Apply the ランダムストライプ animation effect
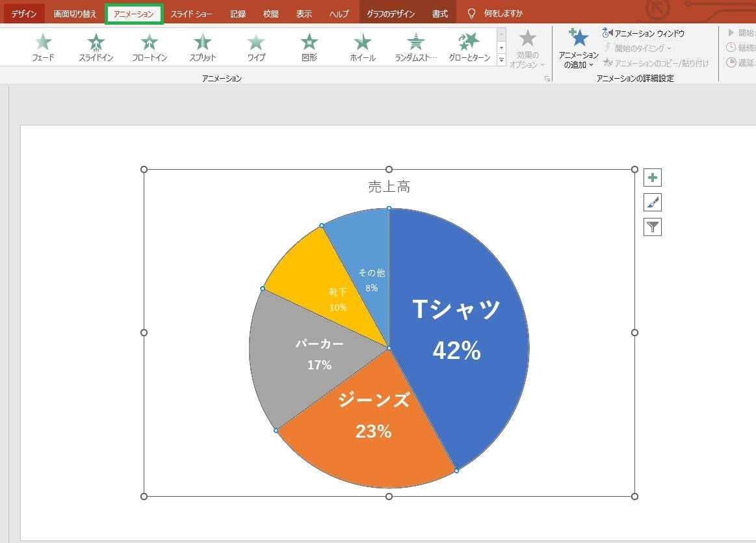The image size is (756, 543). (x=415, y=47)
